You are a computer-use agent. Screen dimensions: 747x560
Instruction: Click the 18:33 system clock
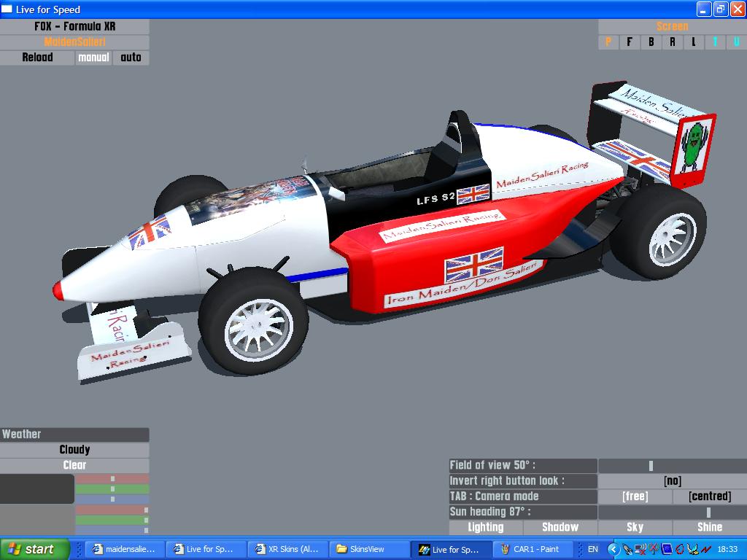[727, 550]
